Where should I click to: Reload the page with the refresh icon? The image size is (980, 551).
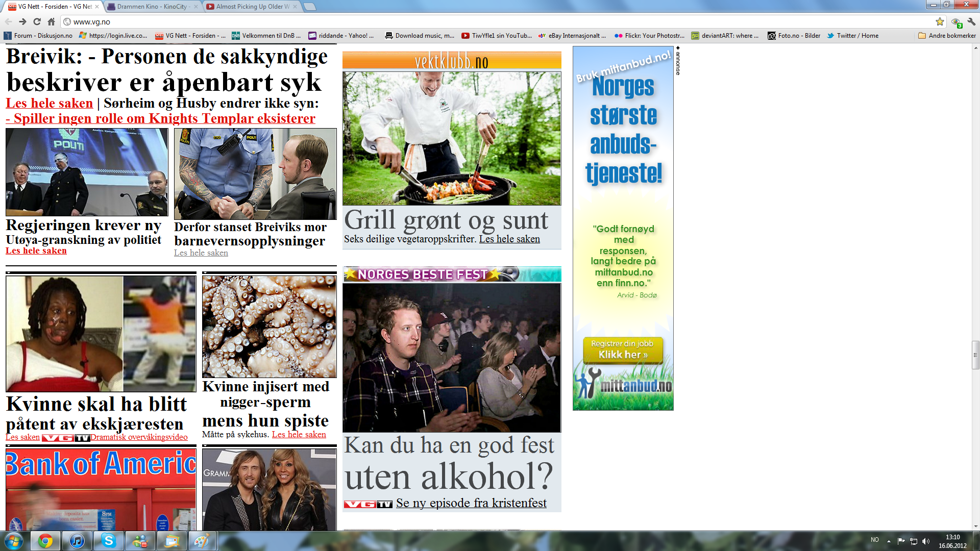click(x=37, y=22)
